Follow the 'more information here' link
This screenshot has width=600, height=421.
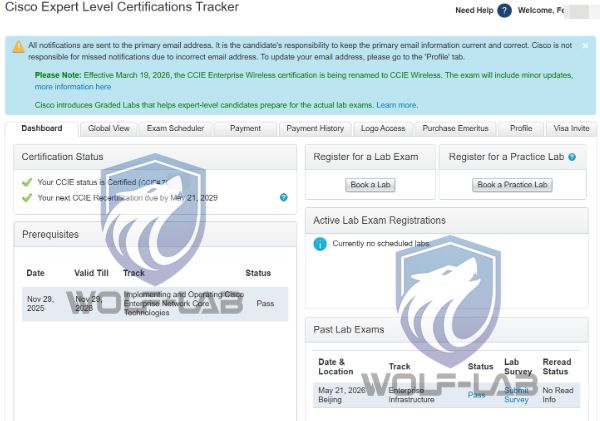(x=73, y=87)
